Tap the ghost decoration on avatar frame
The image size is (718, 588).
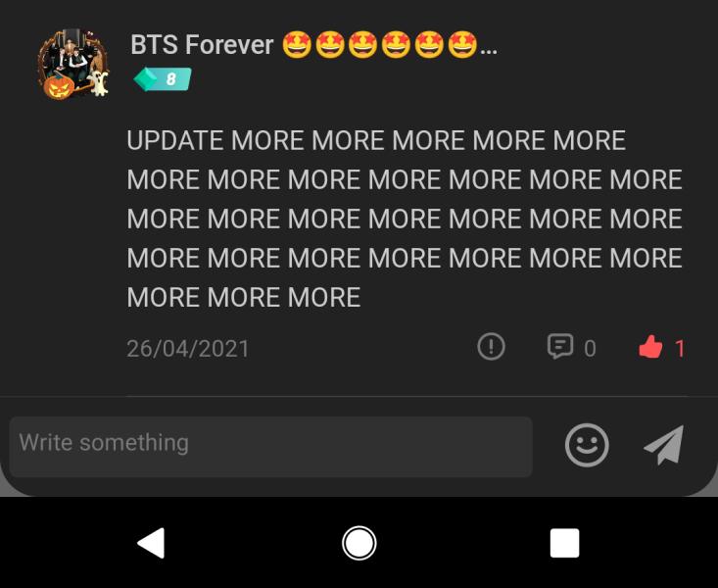99,82
